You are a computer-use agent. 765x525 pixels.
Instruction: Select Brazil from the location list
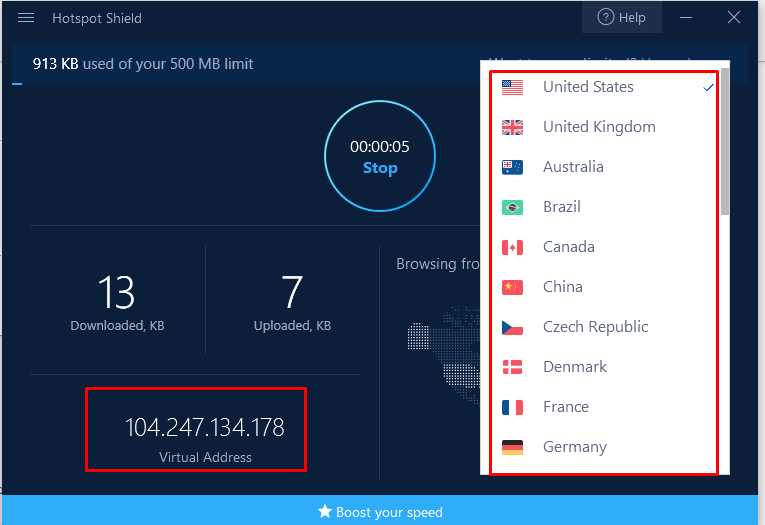604,207
